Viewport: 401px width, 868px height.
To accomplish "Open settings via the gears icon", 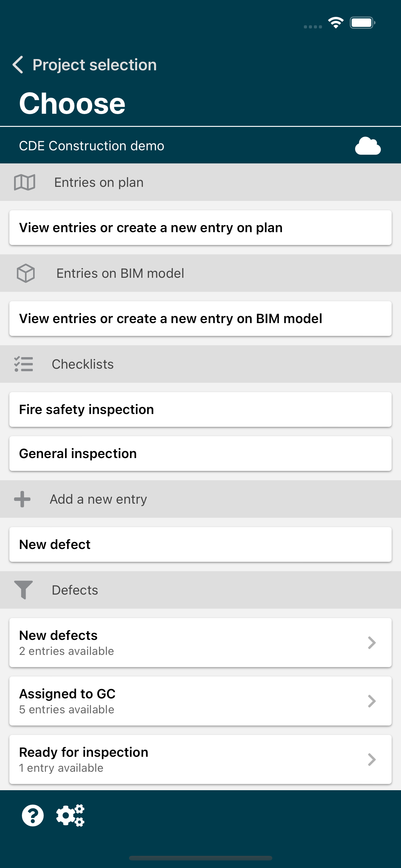I will point(70,816).
